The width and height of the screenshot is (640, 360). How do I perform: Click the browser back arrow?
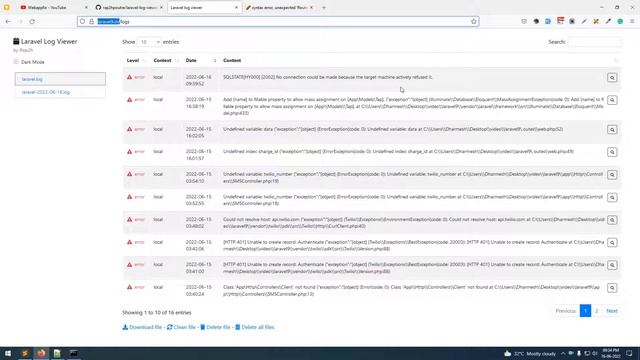8,21
